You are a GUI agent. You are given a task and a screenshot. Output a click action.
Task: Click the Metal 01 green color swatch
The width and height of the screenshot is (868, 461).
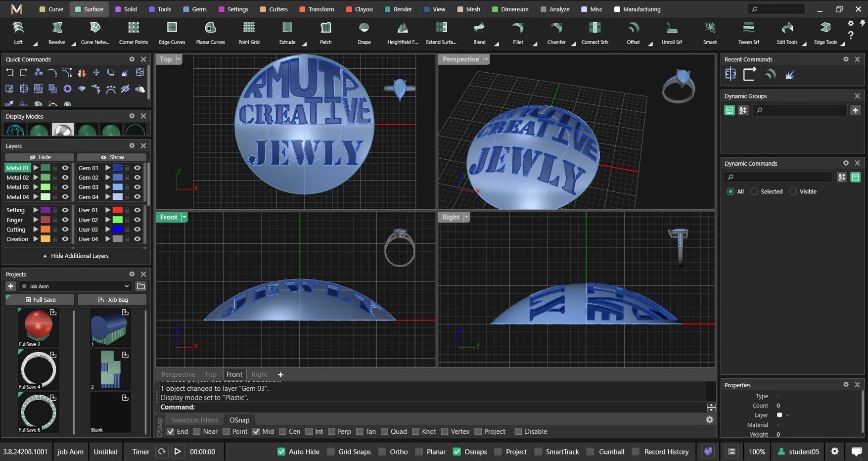(x=46, y=168)
